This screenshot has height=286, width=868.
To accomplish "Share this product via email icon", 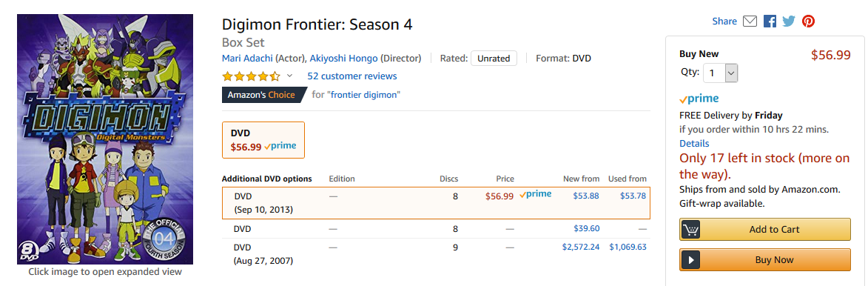I will pos(750,21).
